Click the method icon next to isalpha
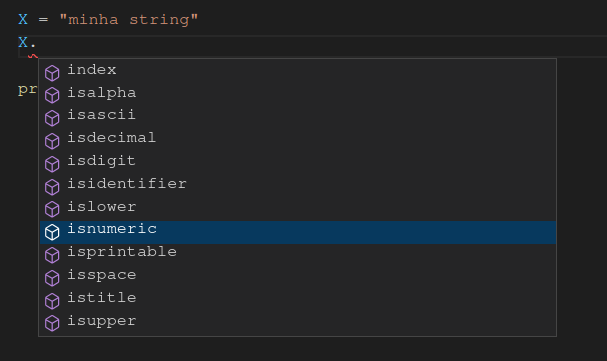Viewport: 607px width, 361px height. 52,95
